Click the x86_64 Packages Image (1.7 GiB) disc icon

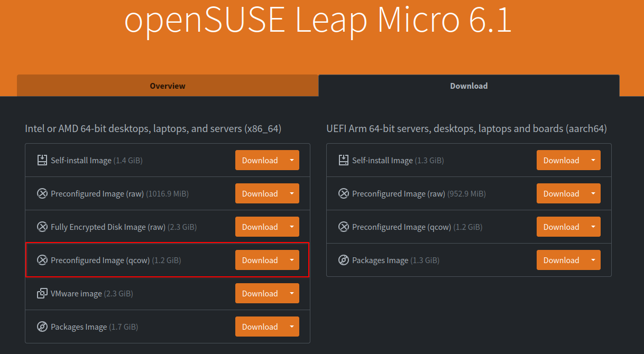click(x=42, y=327)
